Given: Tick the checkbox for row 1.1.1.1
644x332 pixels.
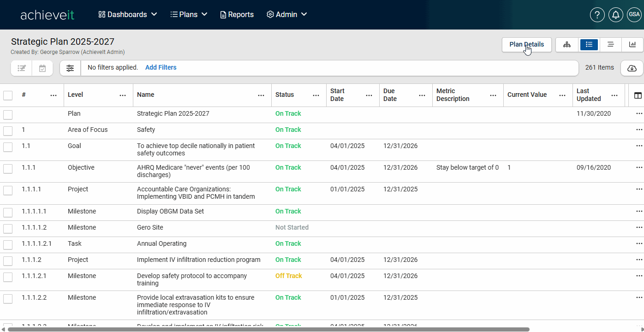Looking at the screenshot, I should click(x=8, y=190).
